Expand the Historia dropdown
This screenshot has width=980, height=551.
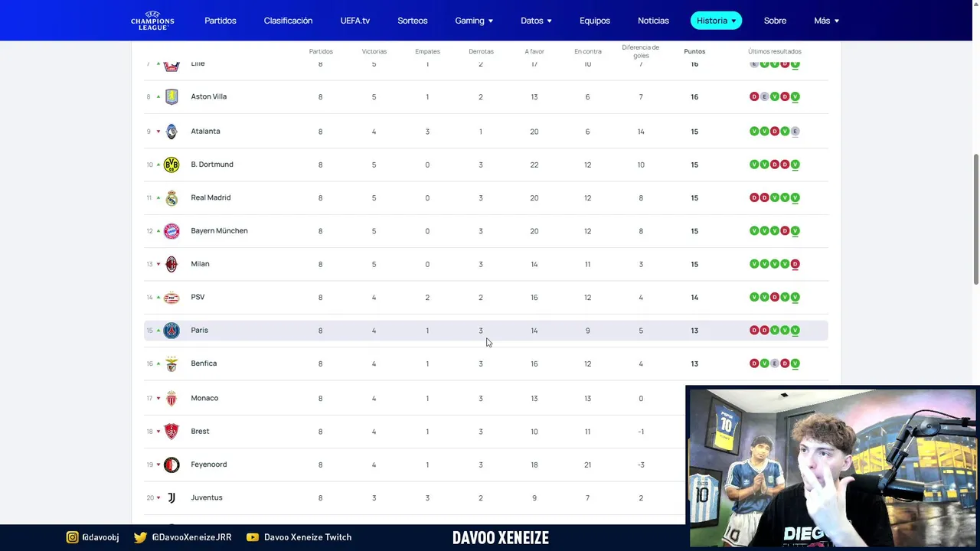tap(716, 21)
